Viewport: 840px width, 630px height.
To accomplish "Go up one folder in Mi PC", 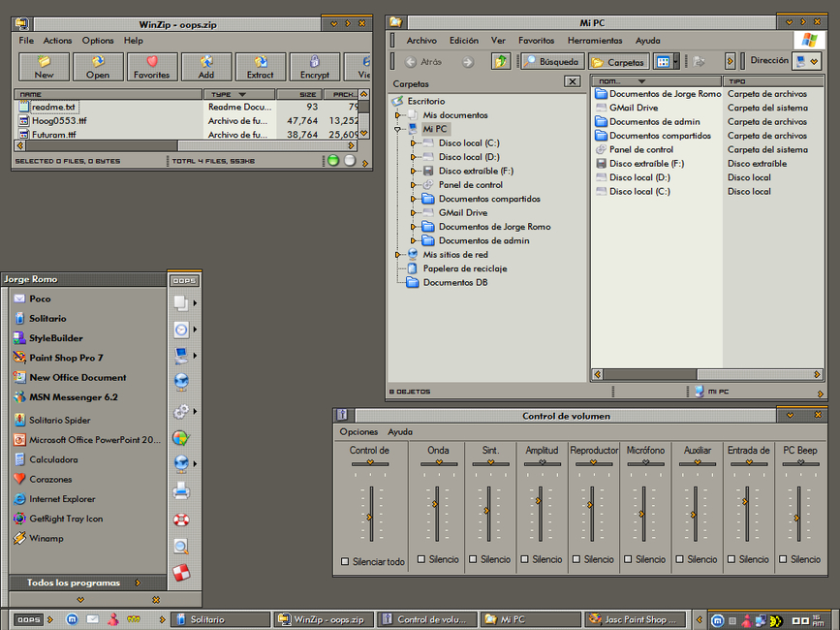I will [x=500, y=62].
